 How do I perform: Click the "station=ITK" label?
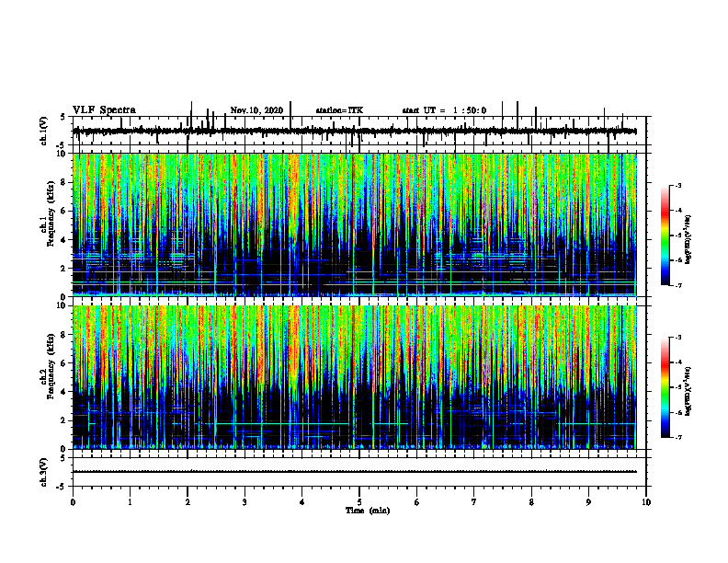coord(339,110)
